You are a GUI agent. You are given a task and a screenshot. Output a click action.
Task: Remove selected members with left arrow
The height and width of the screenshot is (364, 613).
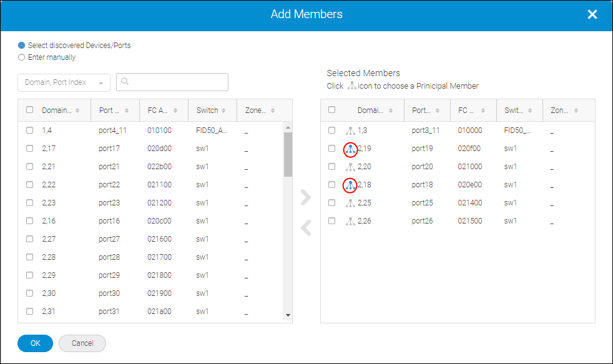[305, 228]
